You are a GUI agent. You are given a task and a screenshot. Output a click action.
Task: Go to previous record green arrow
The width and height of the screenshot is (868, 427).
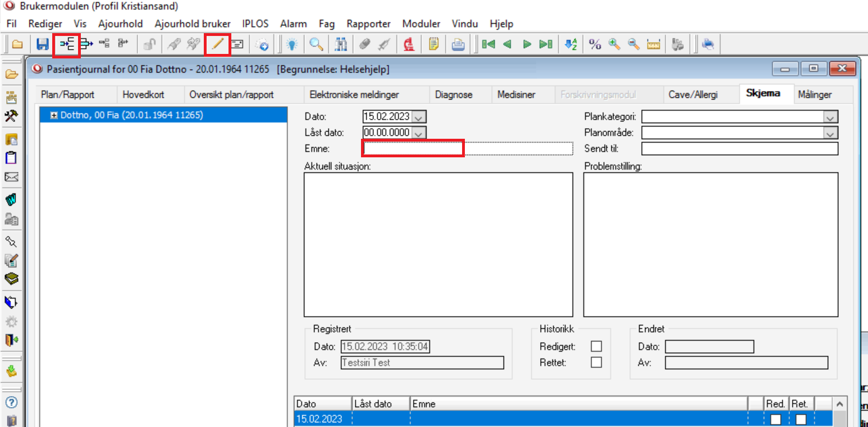click(507, 44)
